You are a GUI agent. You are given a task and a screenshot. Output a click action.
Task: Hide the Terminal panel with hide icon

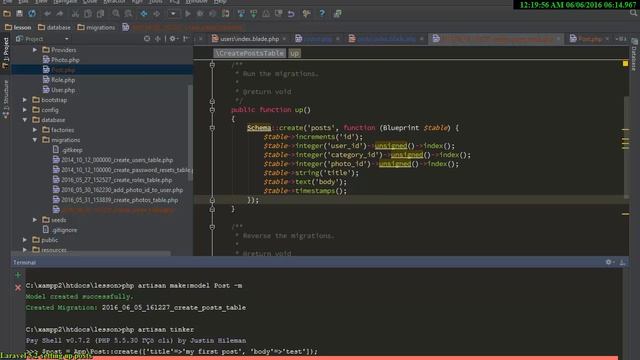point(622,262)
